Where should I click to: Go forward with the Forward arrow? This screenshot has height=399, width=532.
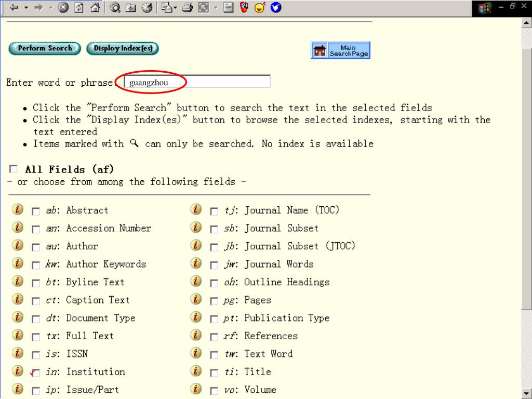38,7
